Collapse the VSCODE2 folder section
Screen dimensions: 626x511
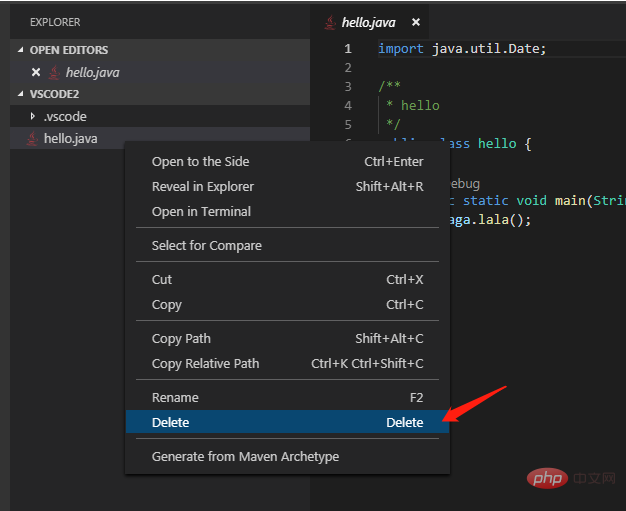pos(21,94)
